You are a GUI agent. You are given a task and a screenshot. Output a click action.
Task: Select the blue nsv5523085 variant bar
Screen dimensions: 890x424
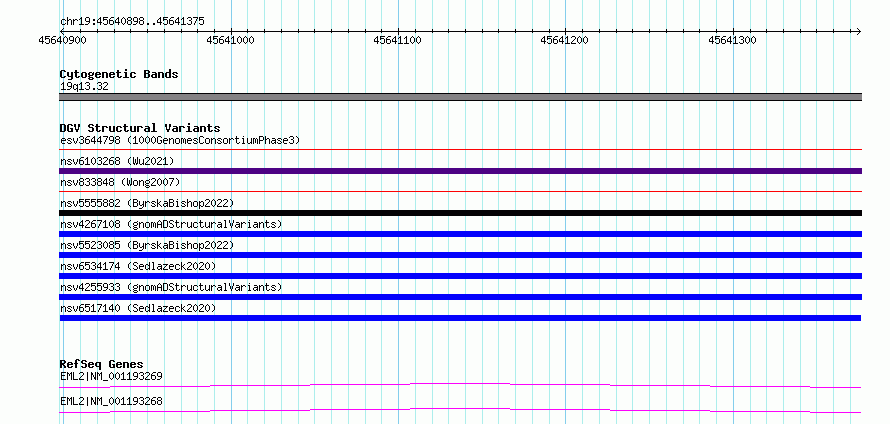click(460, 255)
